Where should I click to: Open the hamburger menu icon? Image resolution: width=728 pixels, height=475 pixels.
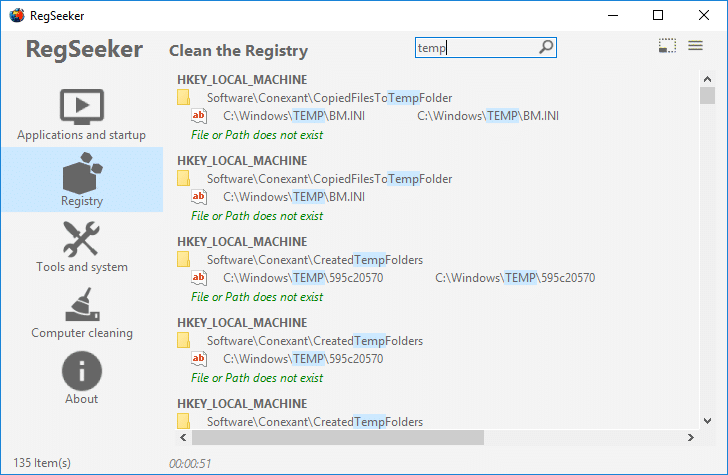695,46
